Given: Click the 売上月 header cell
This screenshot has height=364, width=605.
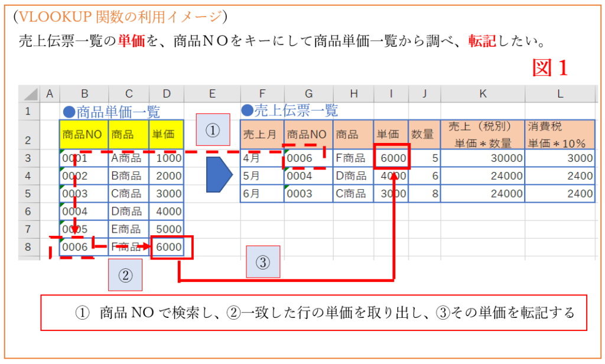Looking at the screenshot, I should tap(261, 135).
